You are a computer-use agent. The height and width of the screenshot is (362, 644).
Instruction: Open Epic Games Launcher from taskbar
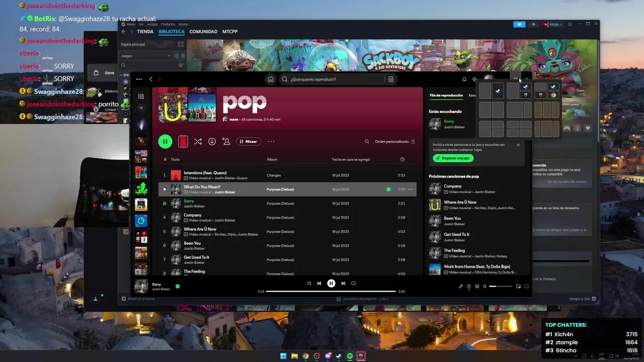(x=361, y=356)
